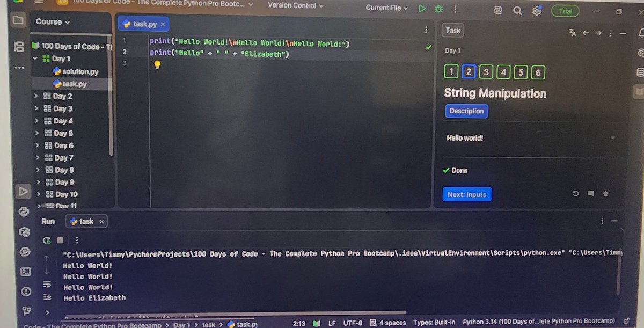The width and height of the screenshot is (644, 328).
Task: Click the up-the-stack-trace arrow in the Run console
Action: [46, 258]
